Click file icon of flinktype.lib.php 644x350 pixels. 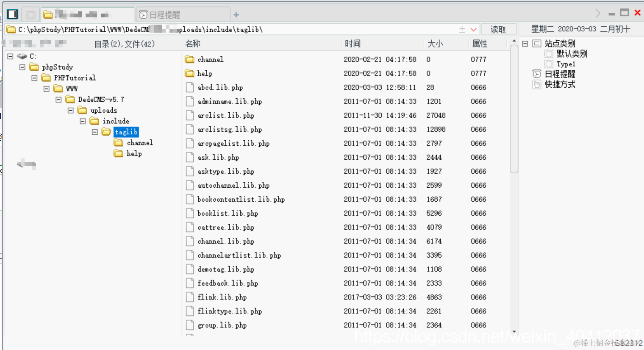[190, 311]
